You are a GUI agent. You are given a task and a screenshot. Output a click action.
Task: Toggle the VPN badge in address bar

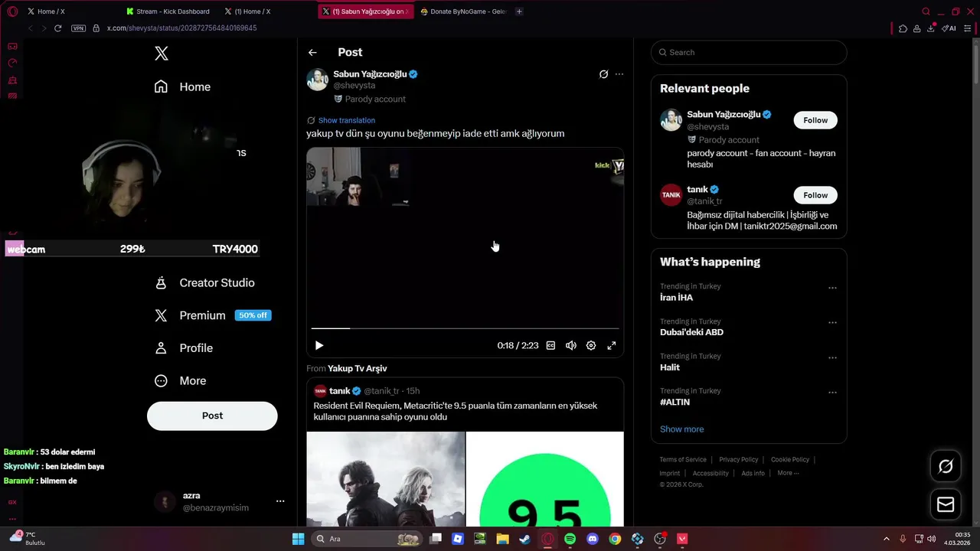pyautogui.click(x=78, y=28)
